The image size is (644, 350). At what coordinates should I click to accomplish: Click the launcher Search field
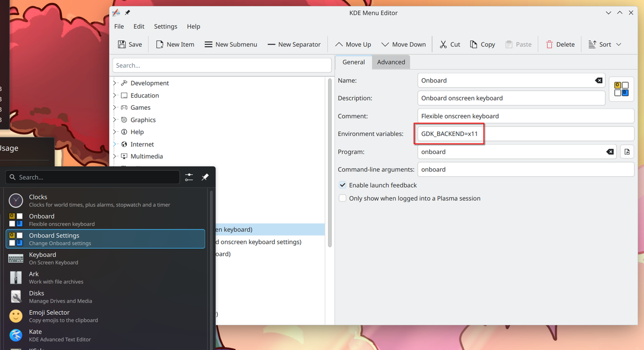93,177
